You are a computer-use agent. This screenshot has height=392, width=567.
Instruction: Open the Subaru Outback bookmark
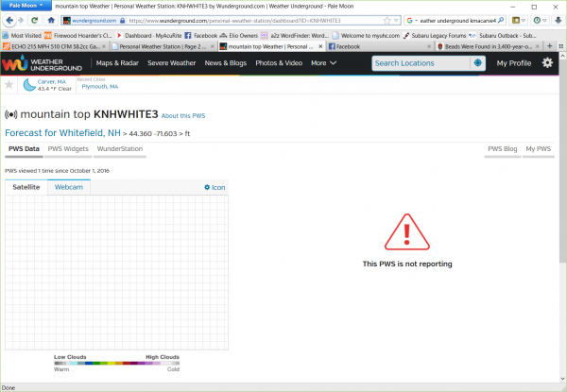coord(503,35)
